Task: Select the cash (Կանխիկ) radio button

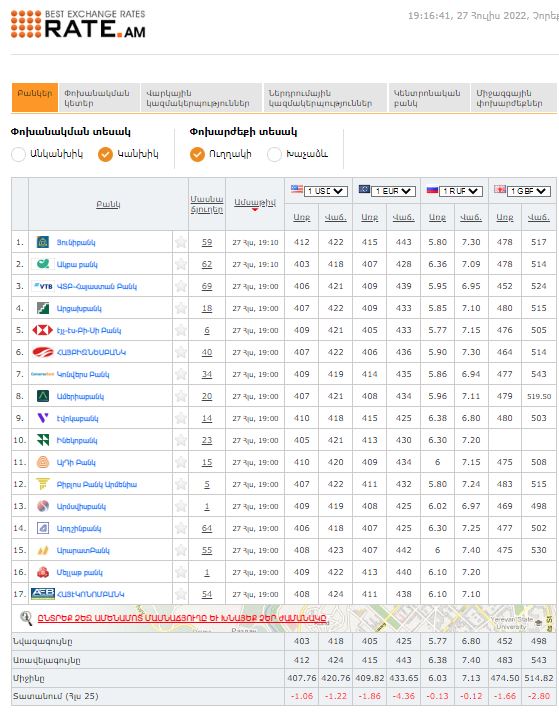Action: (x=105, y=154)
